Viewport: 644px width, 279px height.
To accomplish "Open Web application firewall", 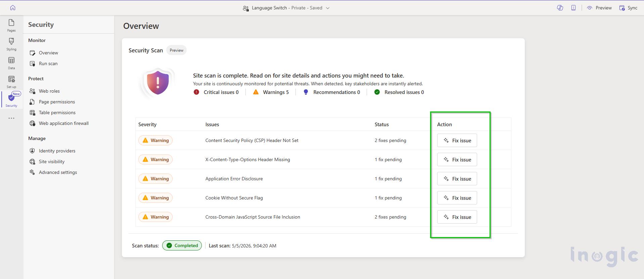I will point(63,123).
